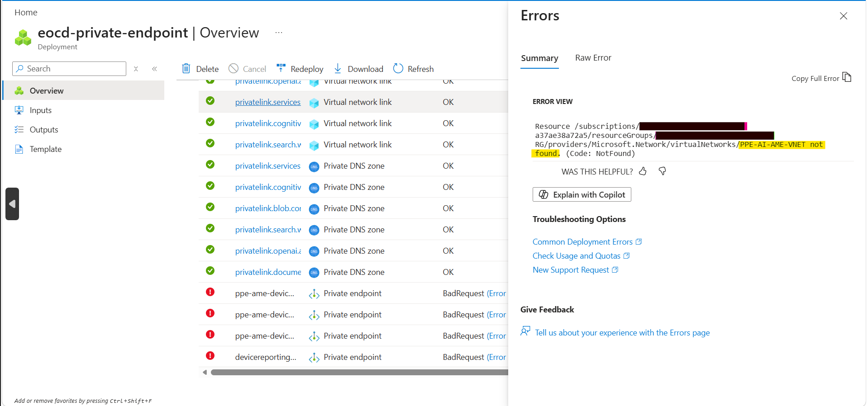Screen dimensions: 868x406
Task: Focus the sidebar Search field
Action: tap(69, 69)
